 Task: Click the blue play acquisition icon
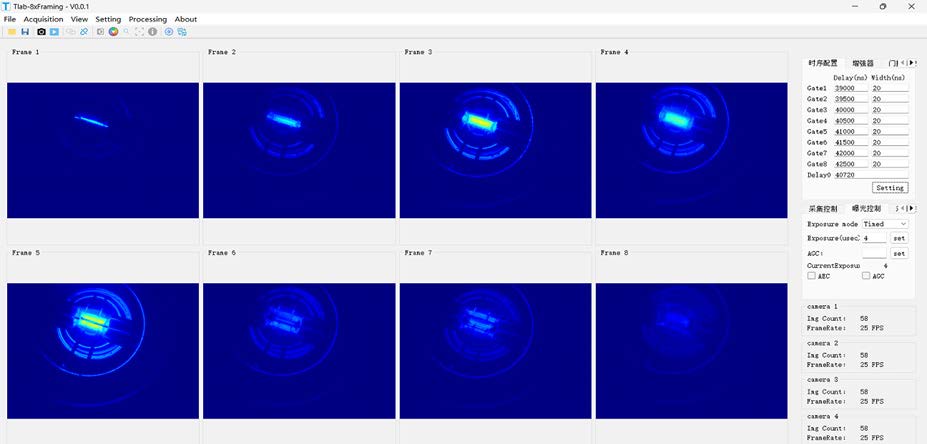54,32
